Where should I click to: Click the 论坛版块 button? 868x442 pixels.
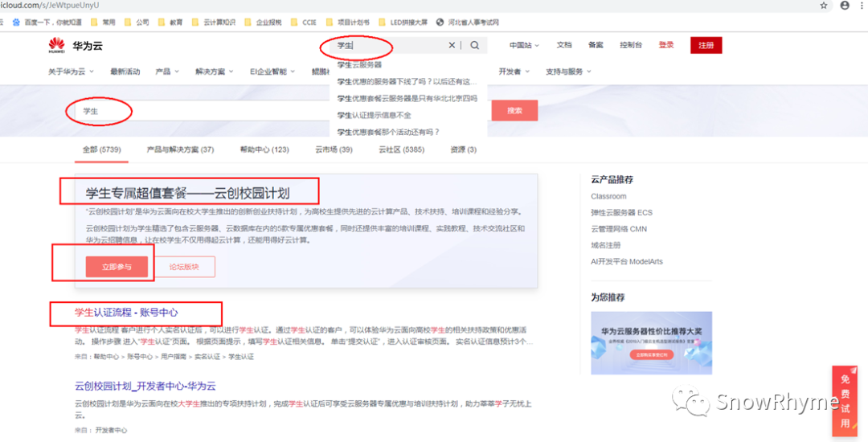[x=184, y=267]
